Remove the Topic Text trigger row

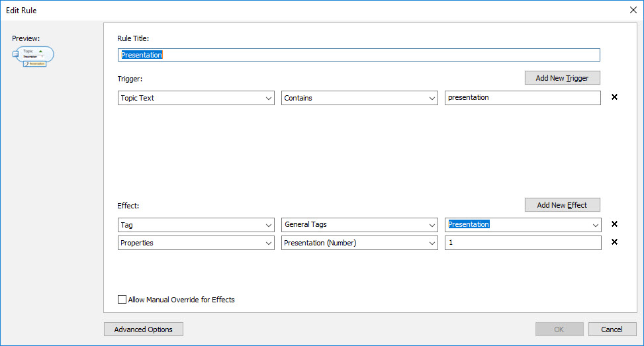point(614,97)
